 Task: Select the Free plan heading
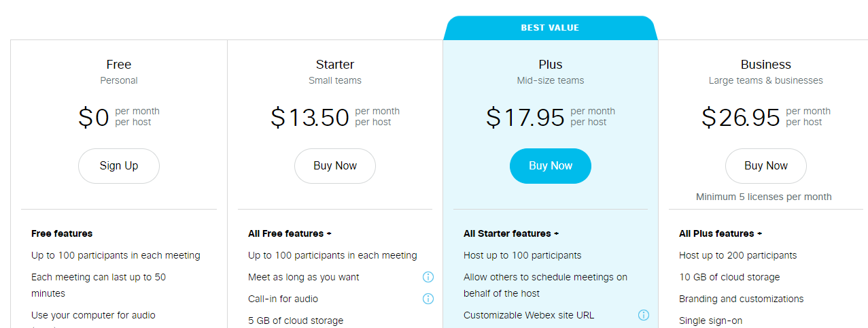click(119, 65)
